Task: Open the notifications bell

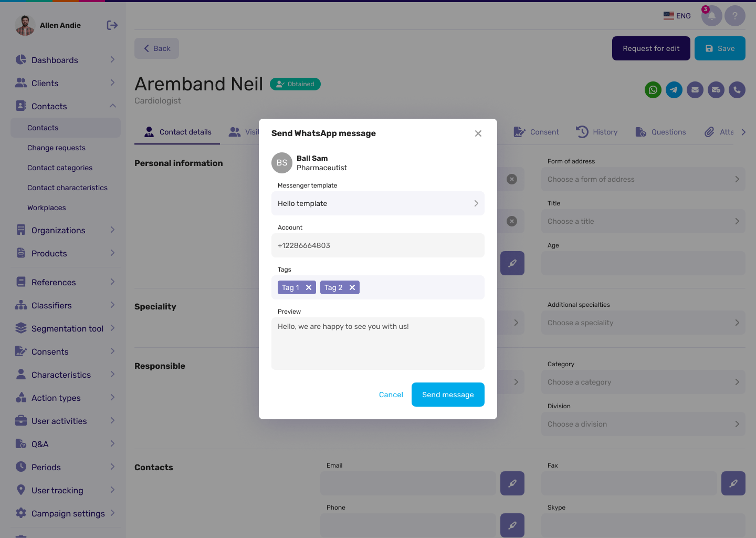Action: [x=711, y=16]
